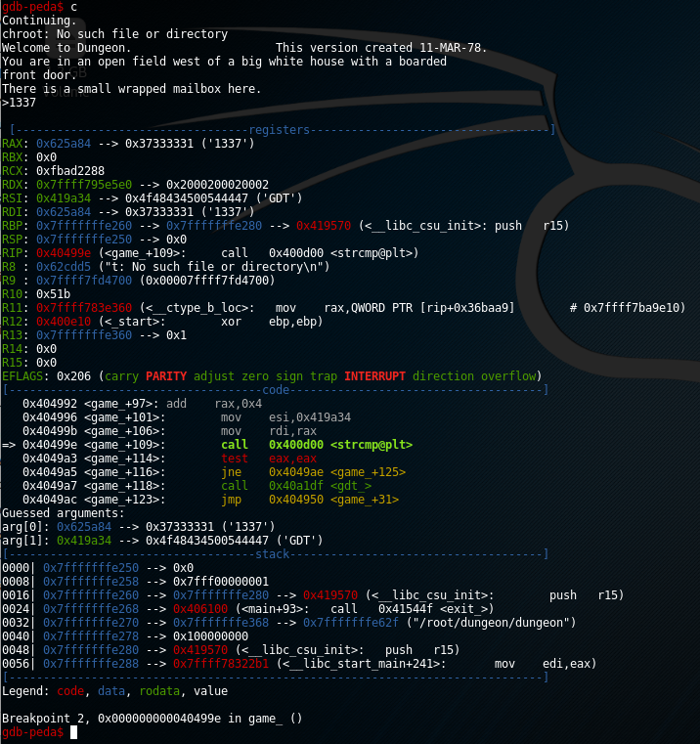
Task: Click the R9 address 0x7ffff7fd4700
Action: (x=84, y=281)
